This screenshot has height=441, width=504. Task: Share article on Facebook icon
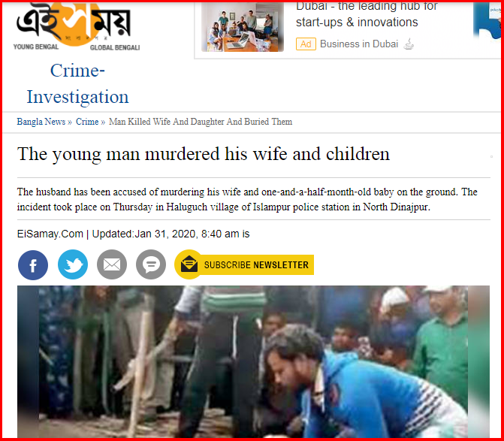click(x=33, y=265)
